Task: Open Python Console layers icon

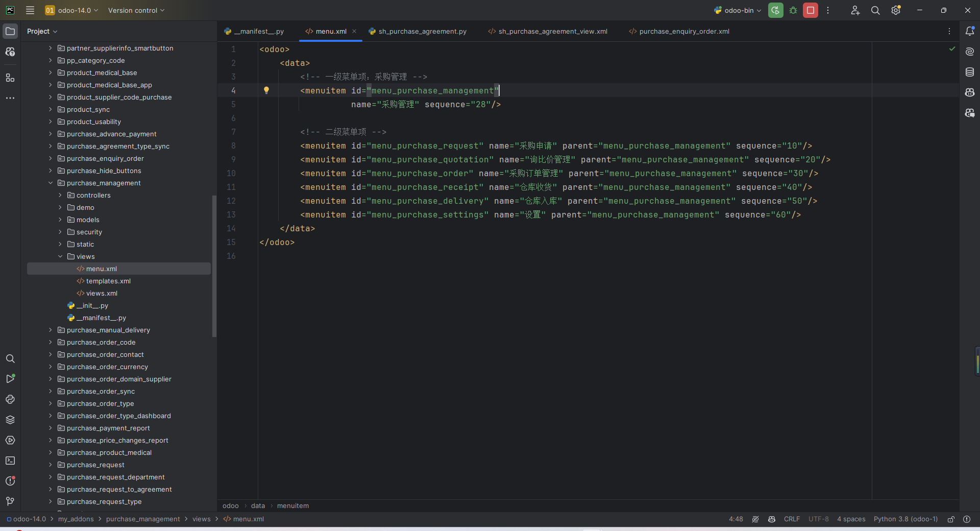Action: point(10,420)
